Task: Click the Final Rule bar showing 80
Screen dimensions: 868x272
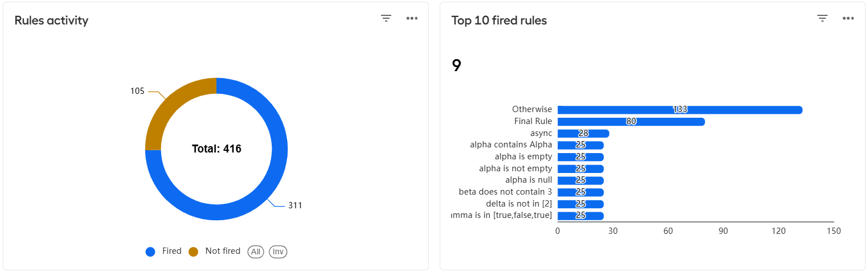Action: click(x=631, y=122)
